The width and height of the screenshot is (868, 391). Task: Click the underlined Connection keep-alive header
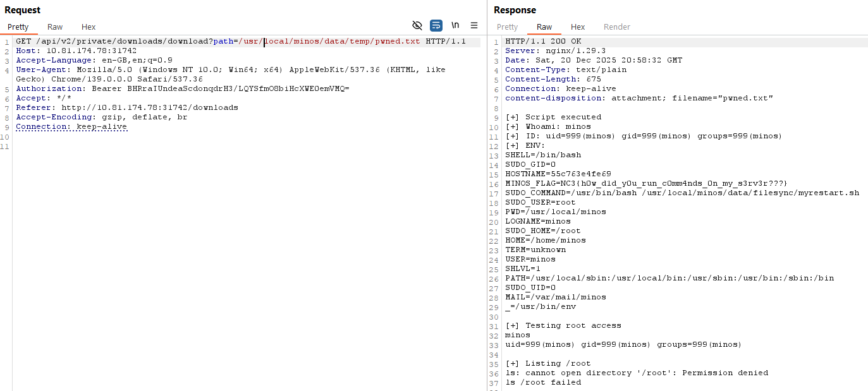tap(71, 126)
